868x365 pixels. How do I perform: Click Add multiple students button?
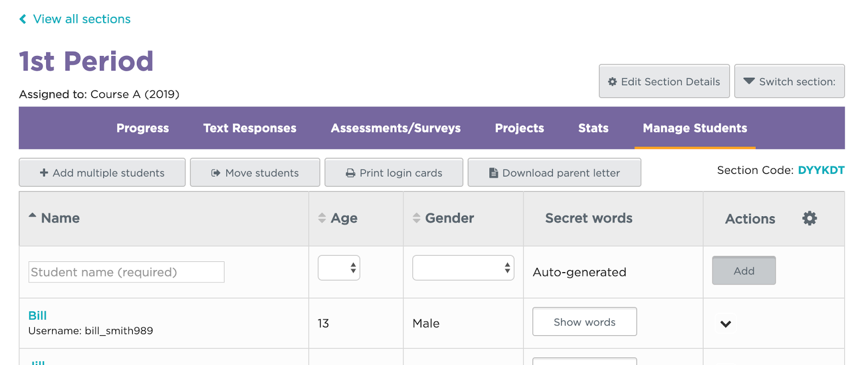102,173
